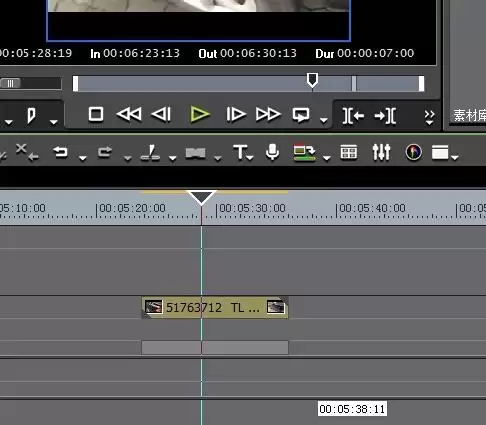Click the playhead slider in the player scrub bar

pos(312,80)
